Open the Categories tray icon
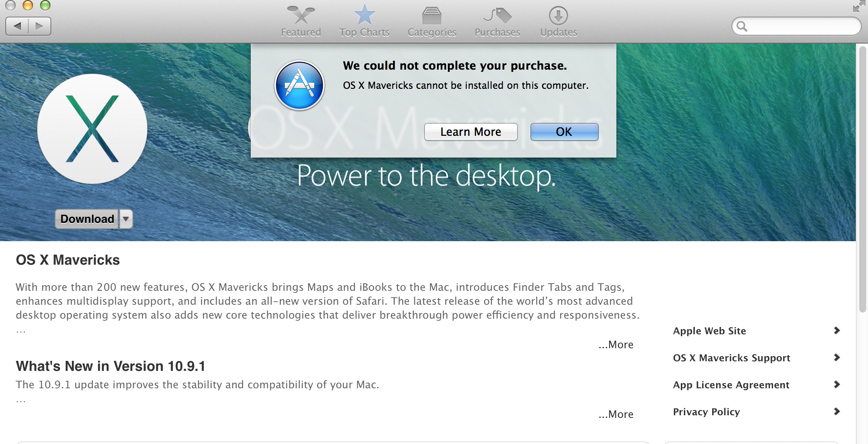Screen dimensions: 868x444 tap(432, 16)
